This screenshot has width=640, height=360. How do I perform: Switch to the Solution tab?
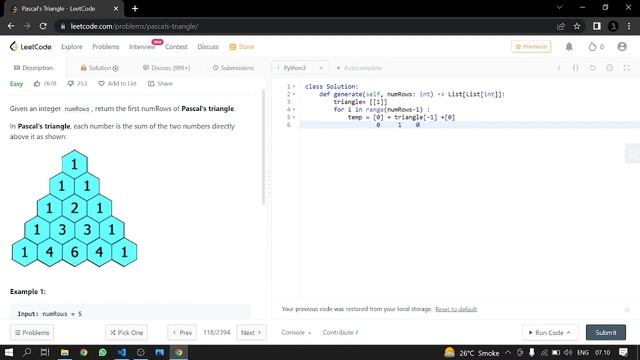[x=100, y=68]
